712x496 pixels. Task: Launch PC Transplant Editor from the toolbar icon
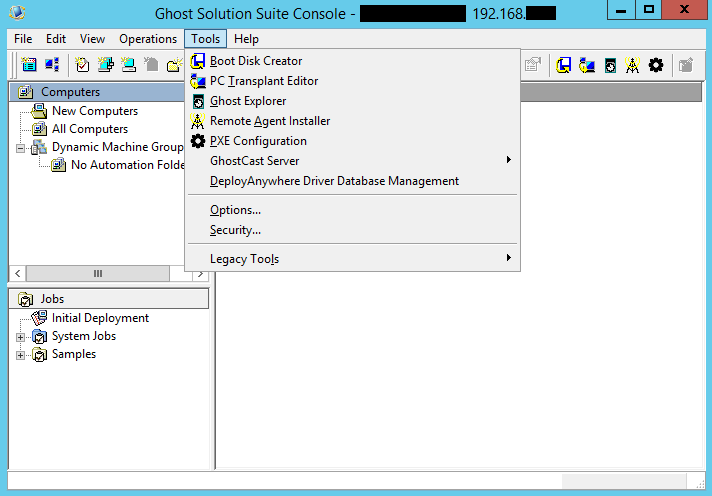(587, 65)
